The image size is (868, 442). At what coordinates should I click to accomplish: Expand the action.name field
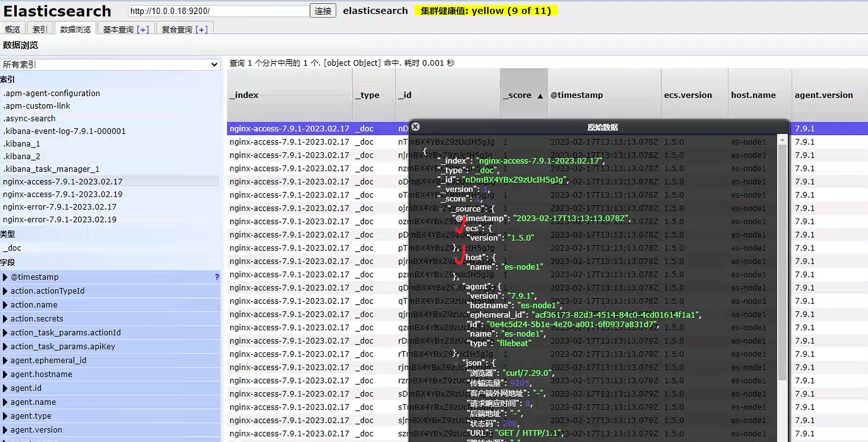click(5, 305)
